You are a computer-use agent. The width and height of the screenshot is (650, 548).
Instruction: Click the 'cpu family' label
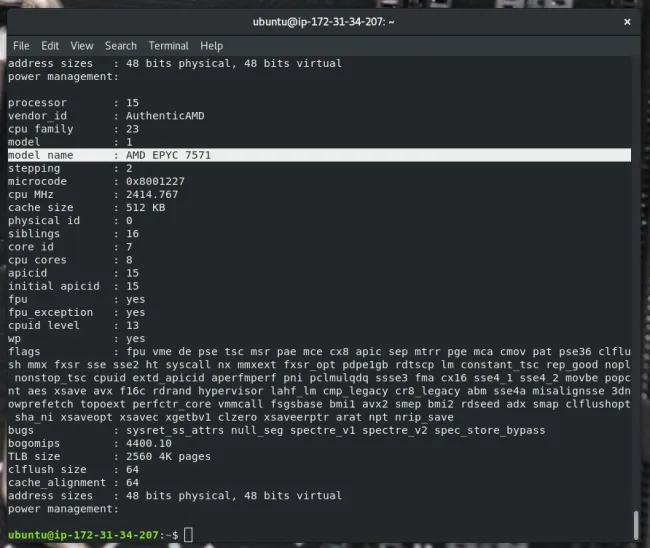pyautogui.click(x=41, y=129)
